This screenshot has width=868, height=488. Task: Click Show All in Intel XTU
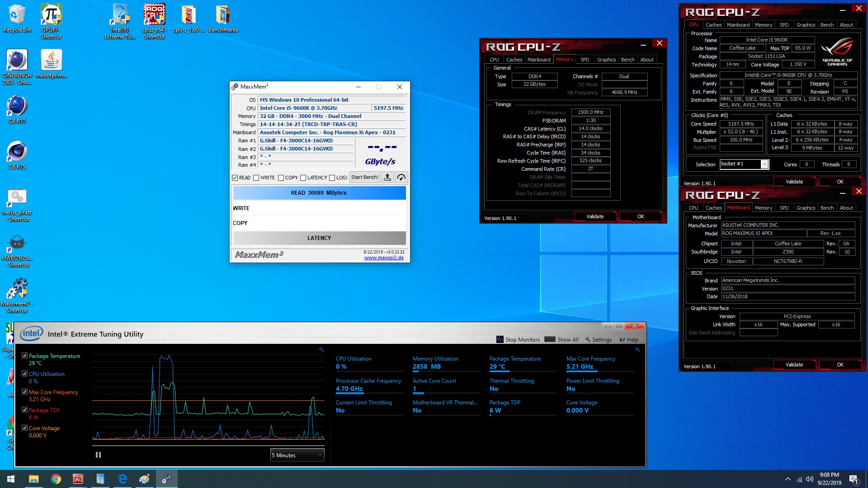561,339
